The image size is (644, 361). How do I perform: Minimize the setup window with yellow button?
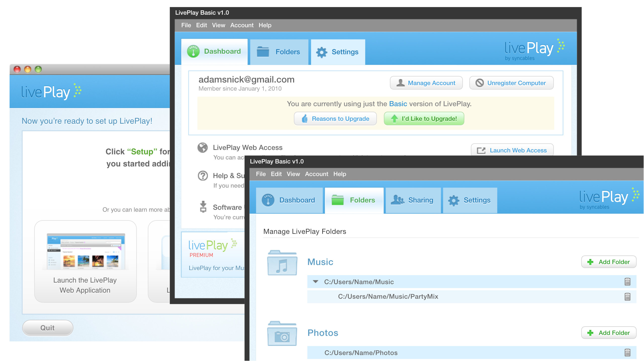point(28,69)
